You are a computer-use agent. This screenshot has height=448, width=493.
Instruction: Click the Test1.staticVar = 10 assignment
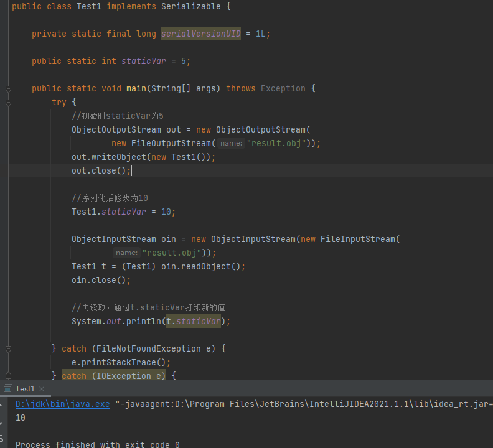point(124,212)
